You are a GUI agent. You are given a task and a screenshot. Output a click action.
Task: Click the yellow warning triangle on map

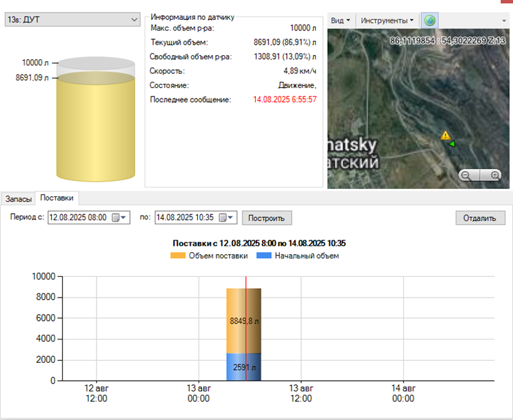pos(446,135)
